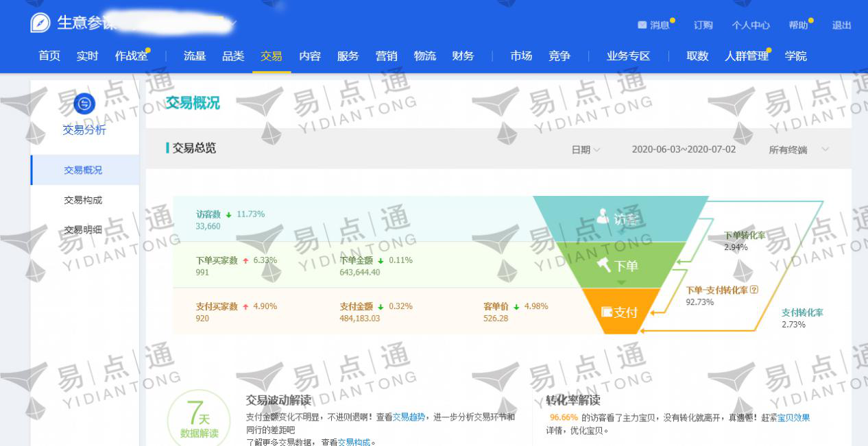Click 个人中心 in the header
This screenshot has height=446, width=868.
point(751,25)
